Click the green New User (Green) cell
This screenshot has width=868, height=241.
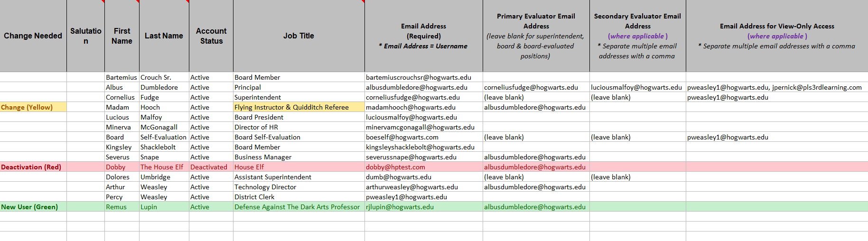click(x=33, y=207)
